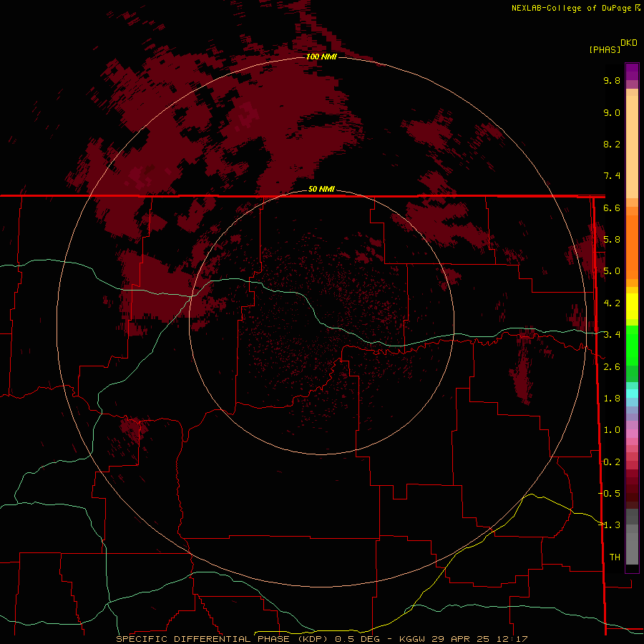Image resolution: width=644 pixels, height=644 pixels.
Task: Click the purple top segment of color bar
Action: [632, 72]
